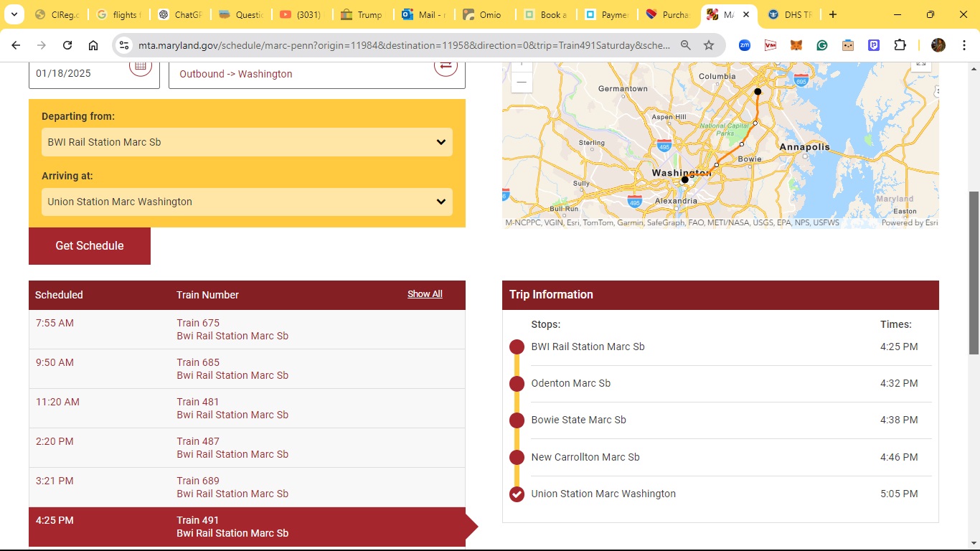
Task: Click the page vertical scrollbar
Action: pos(974,273)
